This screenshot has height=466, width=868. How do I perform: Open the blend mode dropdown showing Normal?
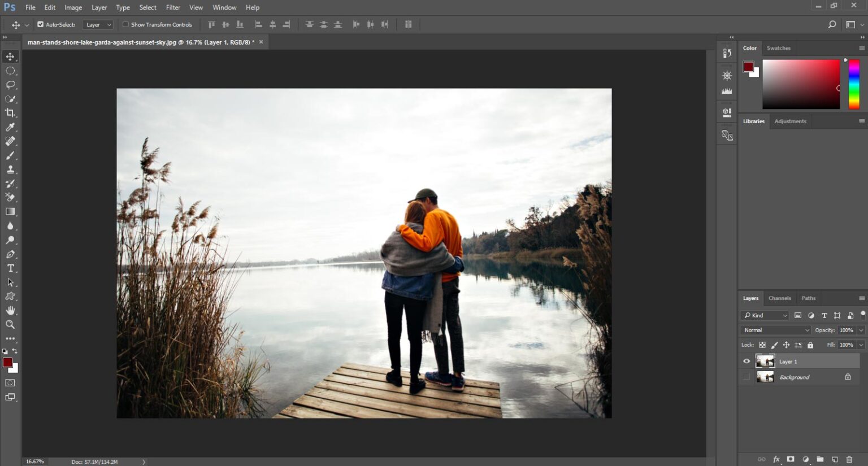pyautogui.click(x=775, y=330)
